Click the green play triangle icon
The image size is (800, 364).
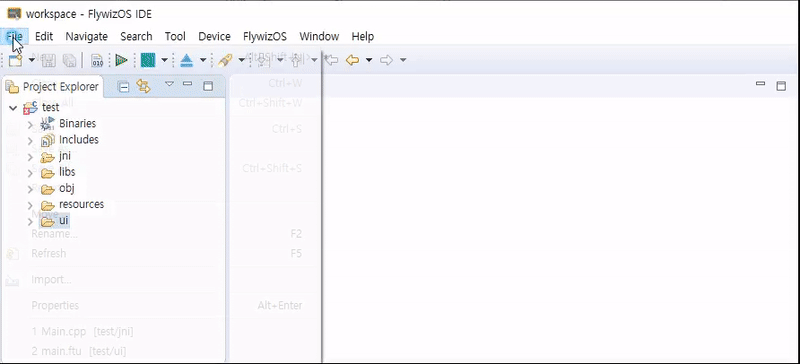121,60
